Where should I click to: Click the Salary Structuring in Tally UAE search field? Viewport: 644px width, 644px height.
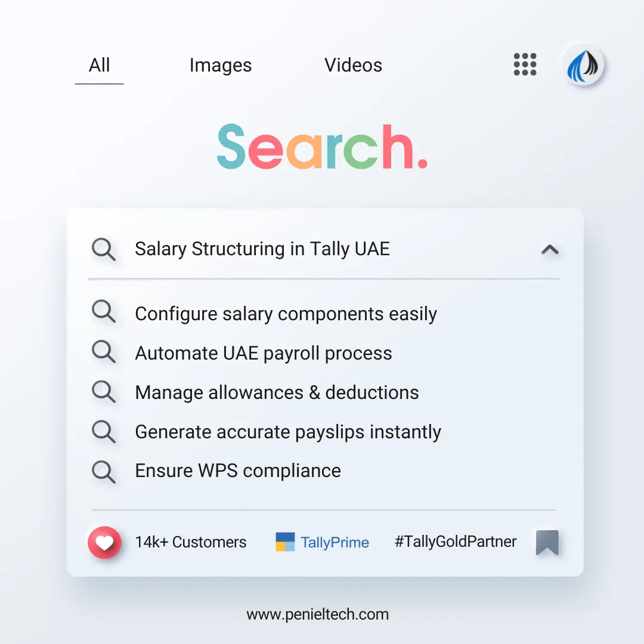tap(262, 249)
